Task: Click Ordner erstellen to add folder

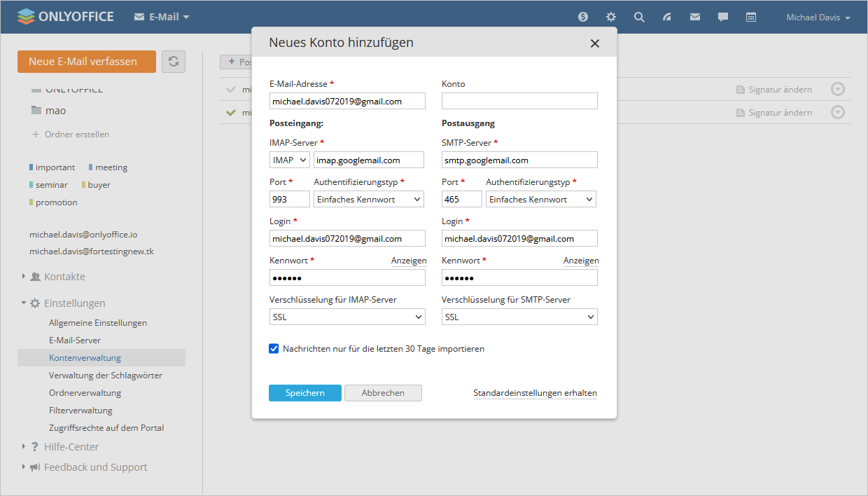Action: point(71,134)
